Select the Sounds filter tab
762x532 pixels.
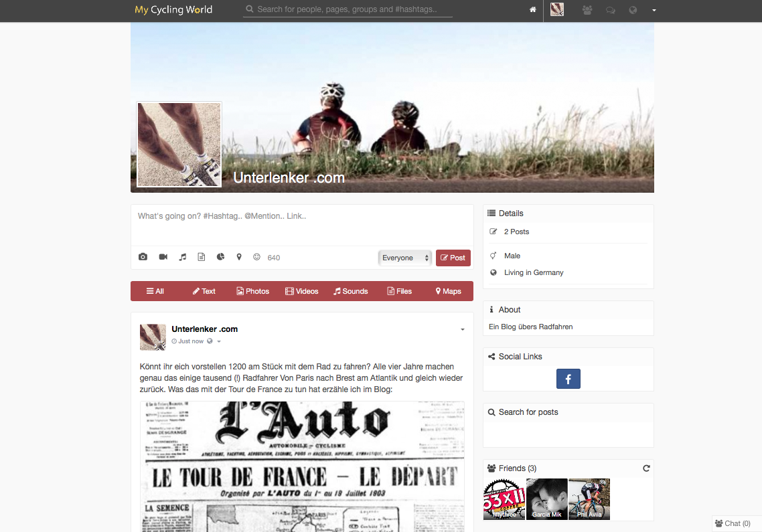tap(350, 291)
